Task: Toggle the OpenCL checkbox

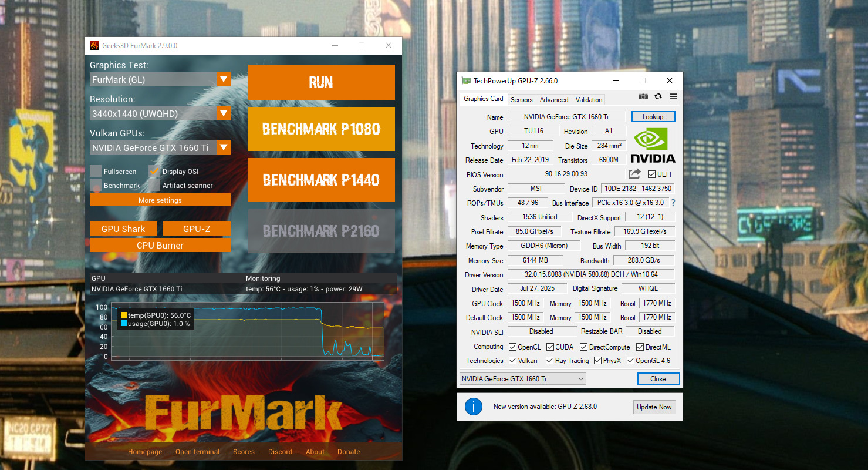Action: tap(512, 347)
